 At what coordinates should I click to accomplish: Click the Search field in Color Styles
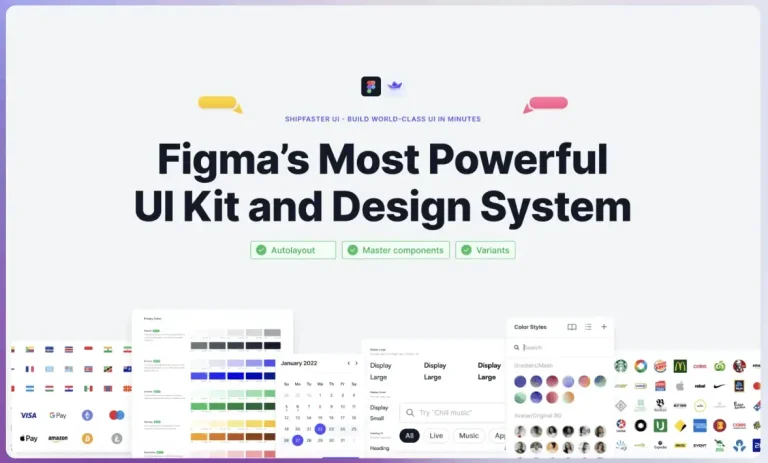click(x=560, y=347)
